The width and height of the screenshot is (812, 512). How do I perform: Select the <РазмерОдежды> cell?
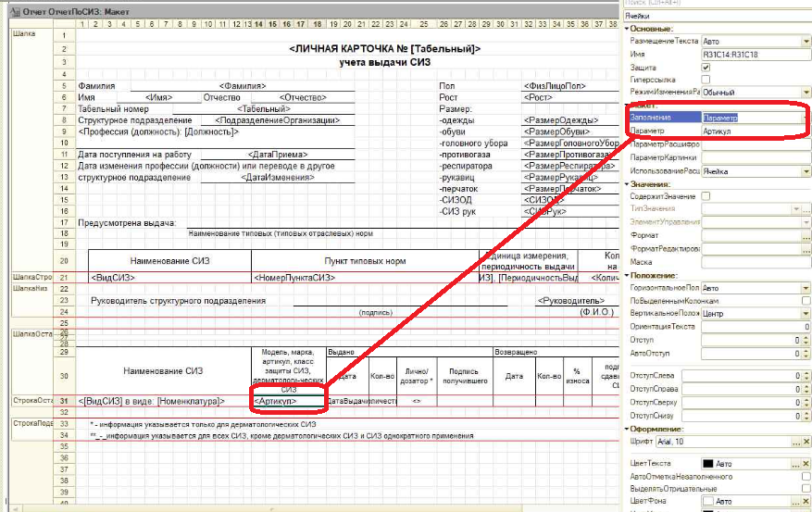(x=570, y=120)
